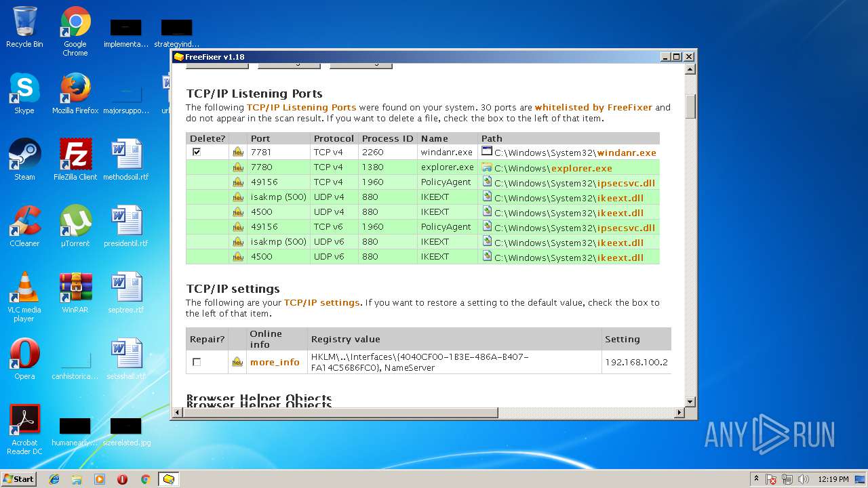The height and width of the screenshot is (488, 868).
Task: Click the file icon next to windanr.exe path
Action: point(487,151)
